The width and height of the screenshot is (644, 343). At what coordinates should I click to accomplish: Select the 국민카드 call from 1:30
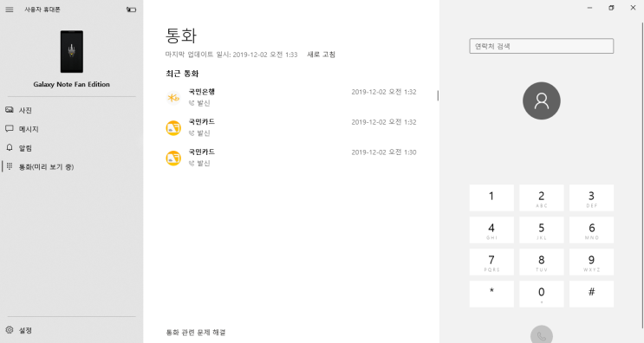pyautogui.click(x=290, y=158)
